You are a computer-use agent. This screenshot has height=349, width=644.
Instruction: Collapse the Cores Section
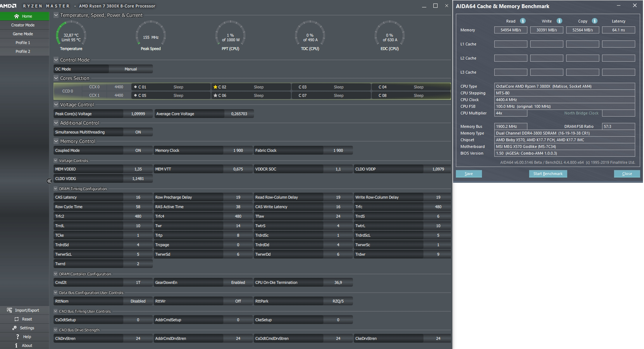click(56, 78)
